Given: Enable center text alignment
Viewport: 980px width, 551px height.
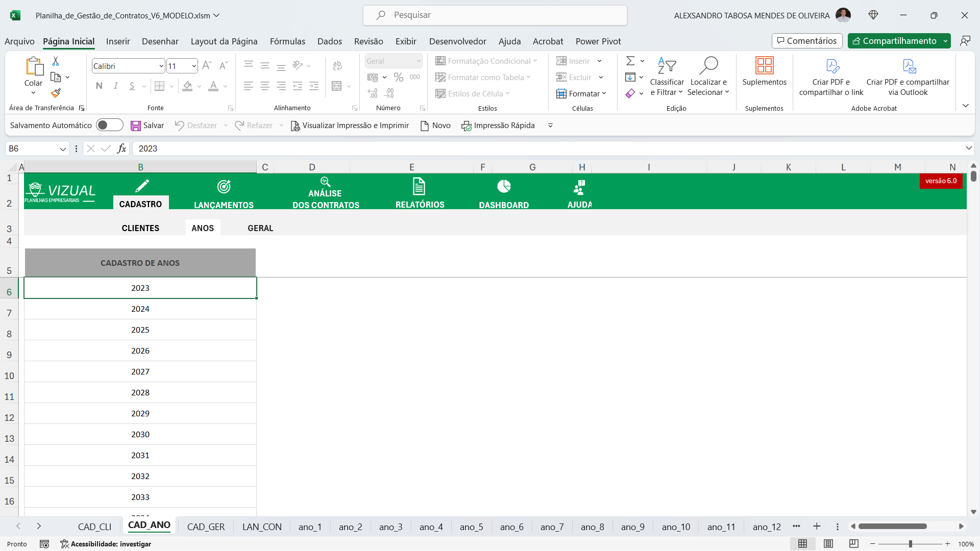Looking at the screenshot, I should 264,86.
